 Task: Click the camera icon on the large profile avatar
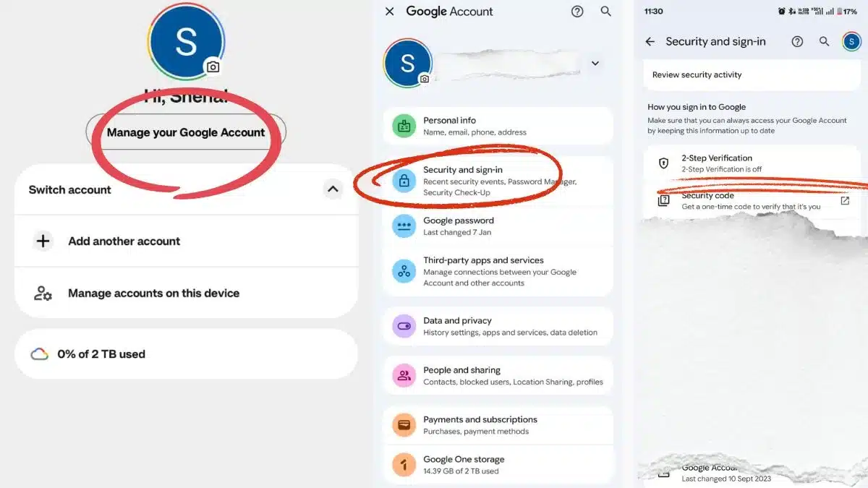213,67
